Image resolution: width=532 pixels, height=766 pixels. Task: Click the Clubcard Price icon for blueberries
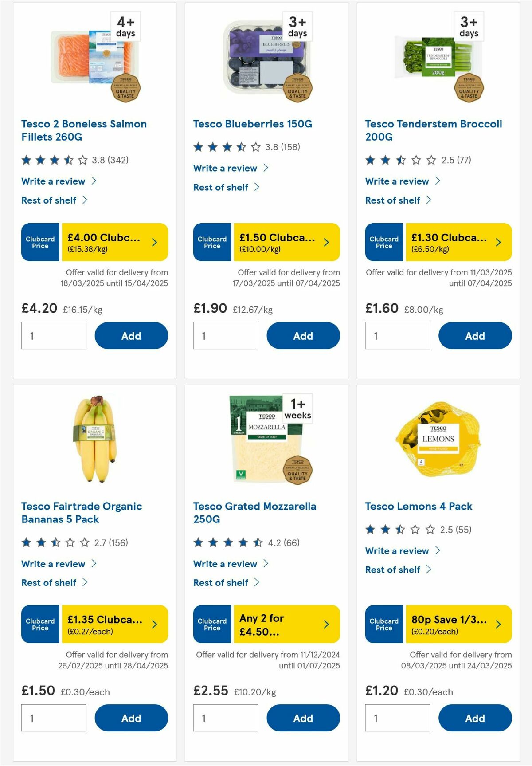coord(211,242)
